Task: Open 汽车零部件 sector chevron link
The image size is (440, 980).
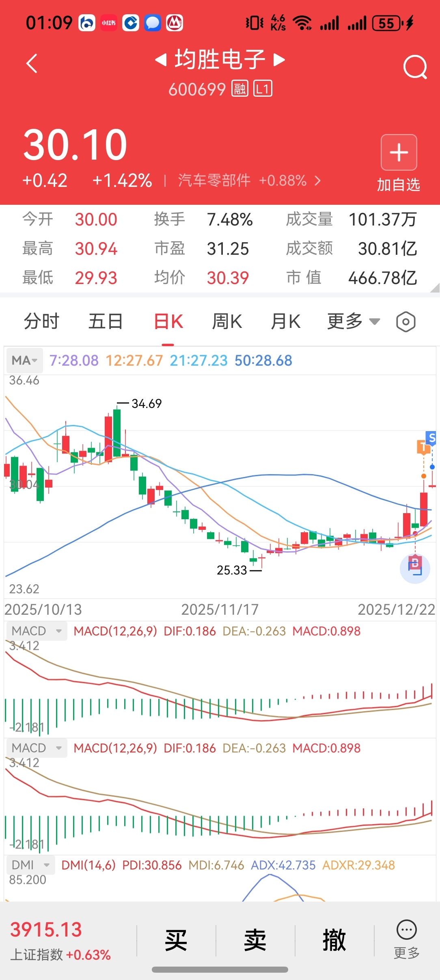Action: pos(249,180)
